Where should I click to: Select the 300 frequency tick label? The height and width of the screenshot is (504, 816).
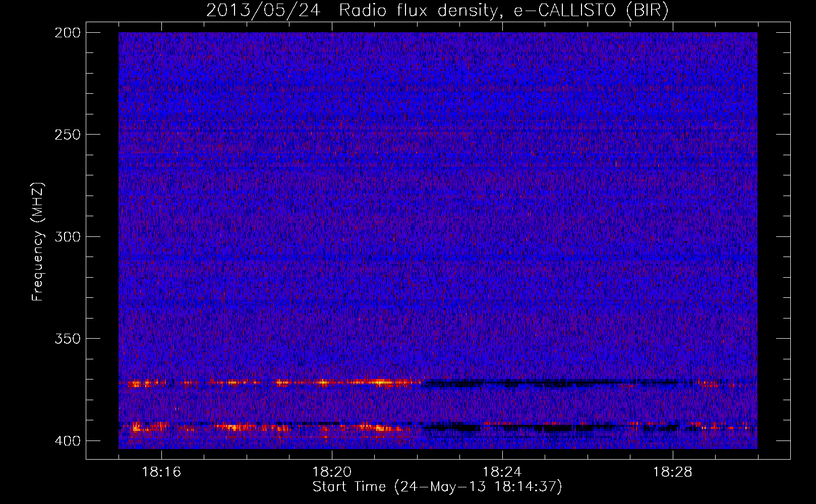(x=67, y=236)
